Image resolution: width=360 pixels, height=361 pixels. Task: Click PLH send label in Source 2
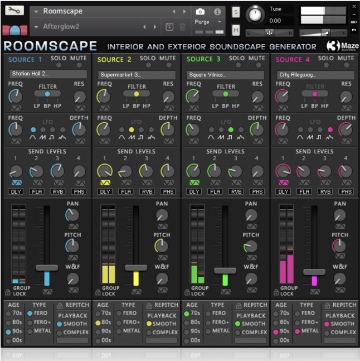coord(126,192)
